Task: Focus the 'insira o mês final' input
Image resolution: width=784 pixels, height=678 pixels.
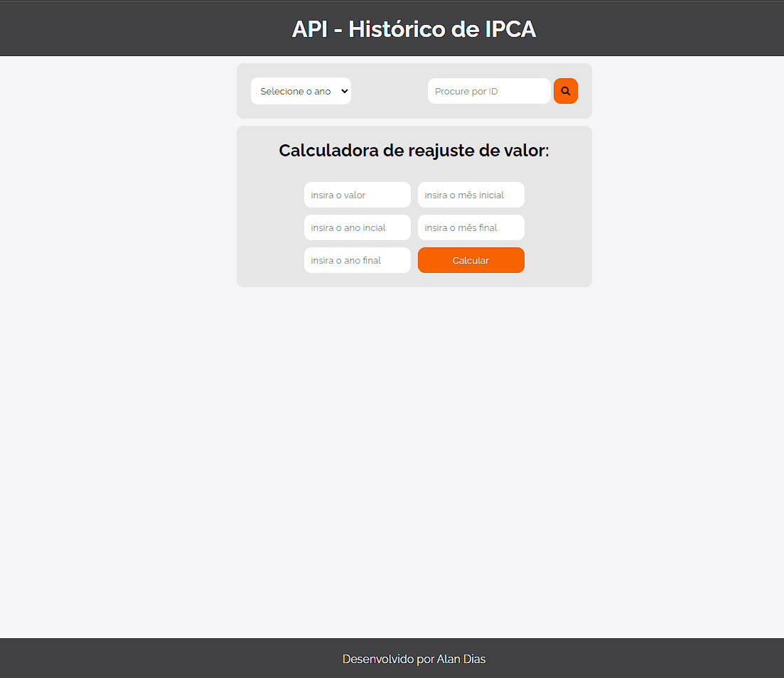Action: (x=471, y=227)
